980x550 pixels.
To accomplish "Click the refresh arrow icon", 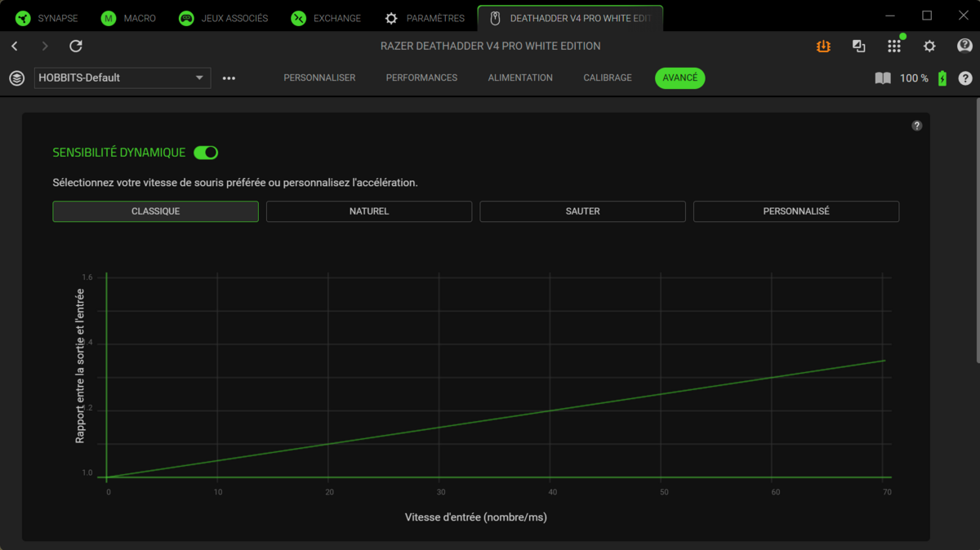I will coord(76,47).
